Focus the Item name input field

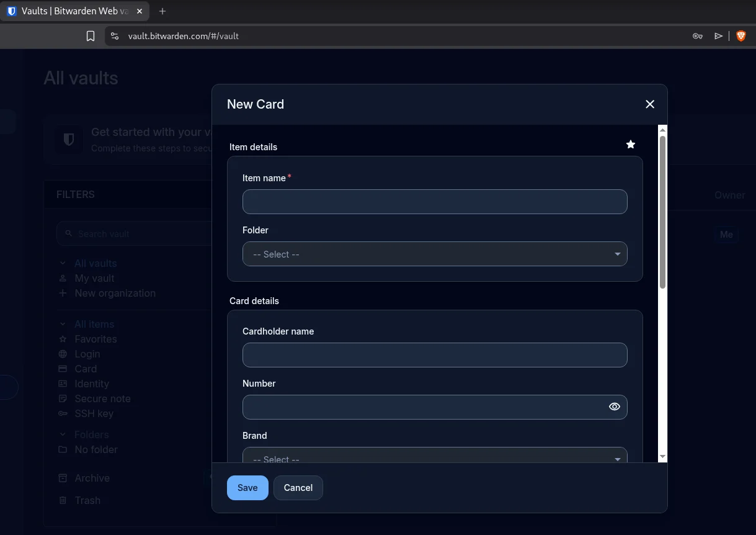(435, 202)
